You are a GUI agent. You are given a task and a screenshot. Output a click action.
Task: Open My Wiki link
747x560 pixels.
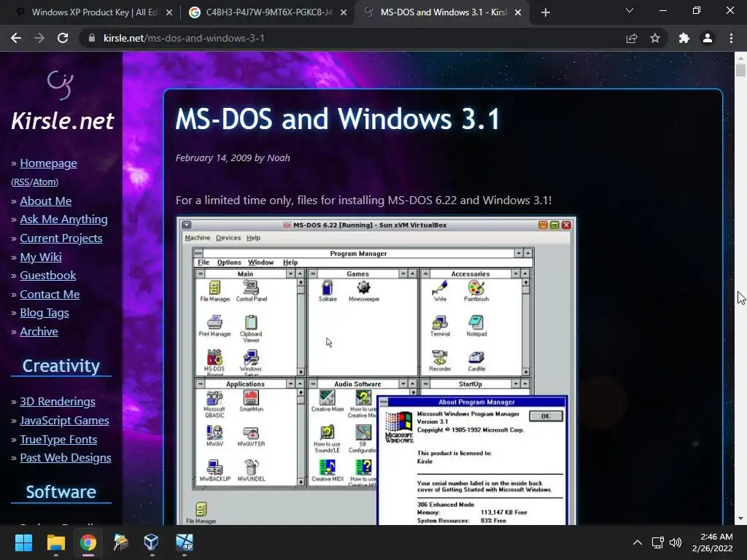click(41, 257)
